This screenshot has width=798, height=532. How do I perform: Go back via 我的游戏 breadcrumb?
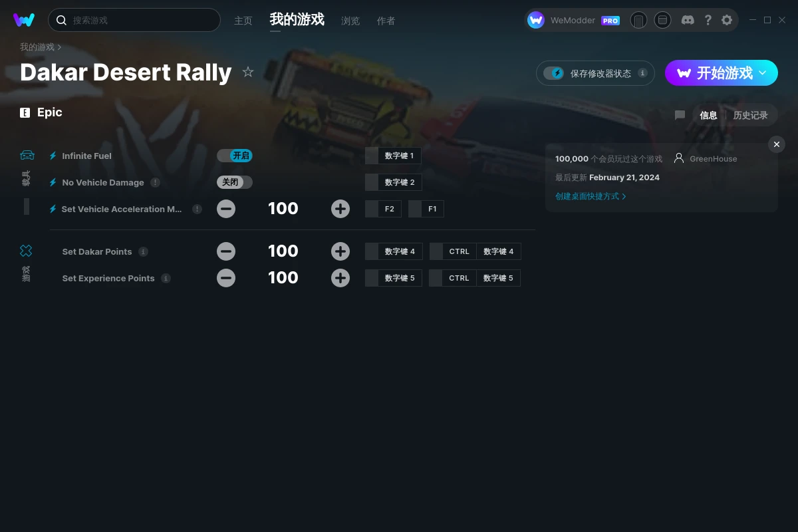(37, 47)
